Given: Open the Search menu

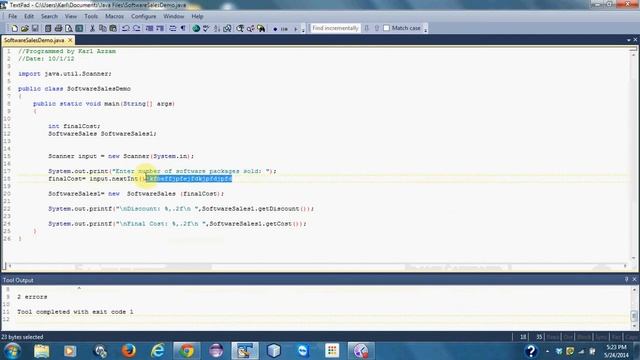Looking at the screenshot, I should [49, 16].
